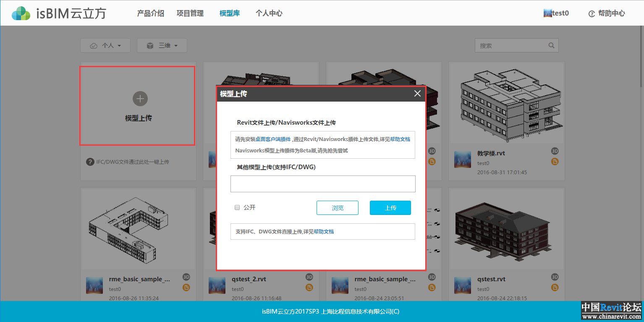Click the hint text IFC/DWG文件通过此处一键上传
644x322 pixels.
pos(133,162)
